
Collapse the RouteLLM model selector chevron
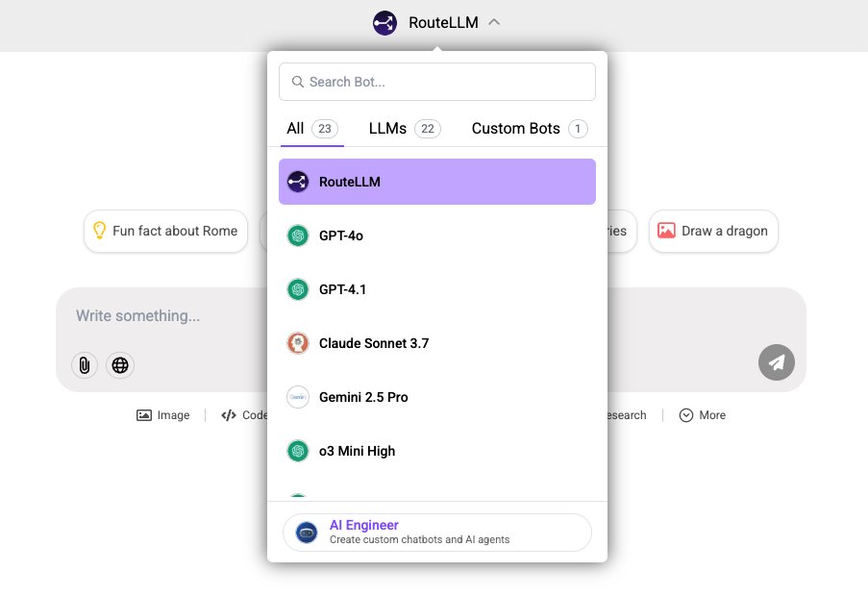pos(494,22)
